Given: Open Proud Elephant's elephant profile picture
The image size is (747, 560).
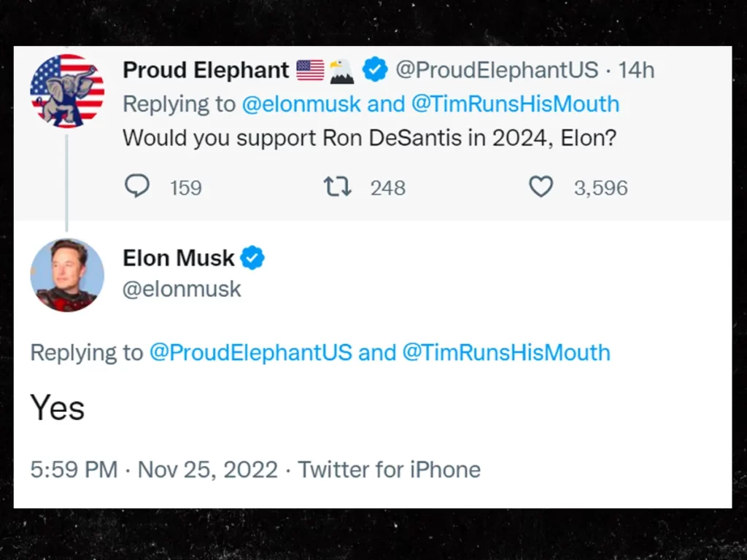Looking at the screenshot, I should 67,90.
